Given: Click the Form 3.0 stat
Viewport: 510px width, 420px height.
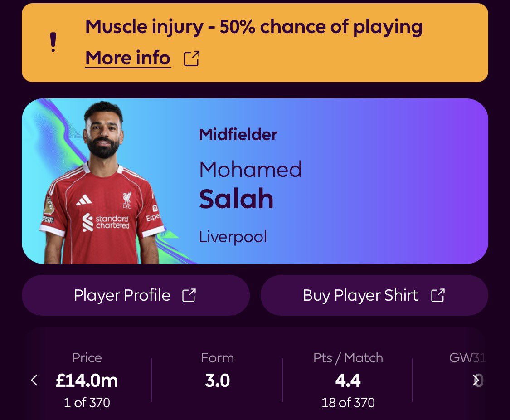Looking at the screenshot, I should tap(217, 380).
